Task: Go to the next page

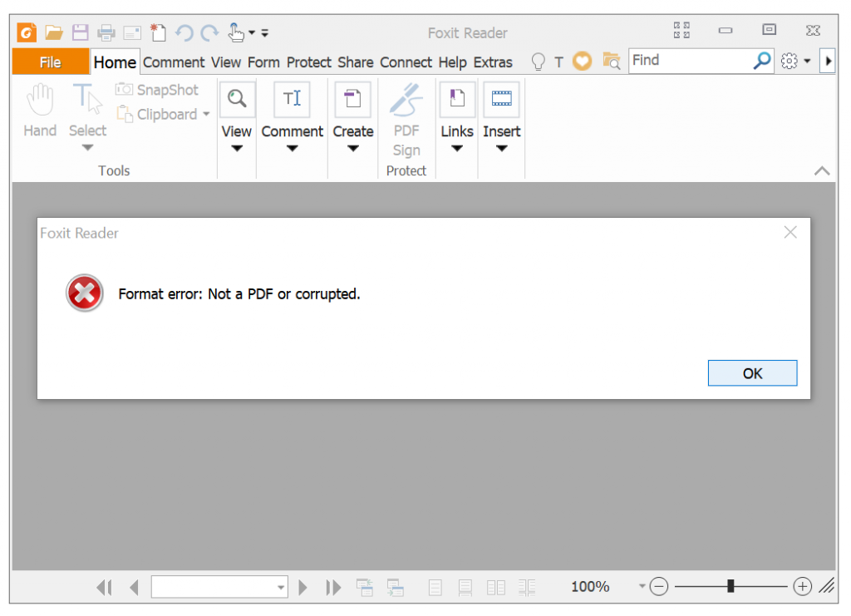Action: tap(303, 587)
